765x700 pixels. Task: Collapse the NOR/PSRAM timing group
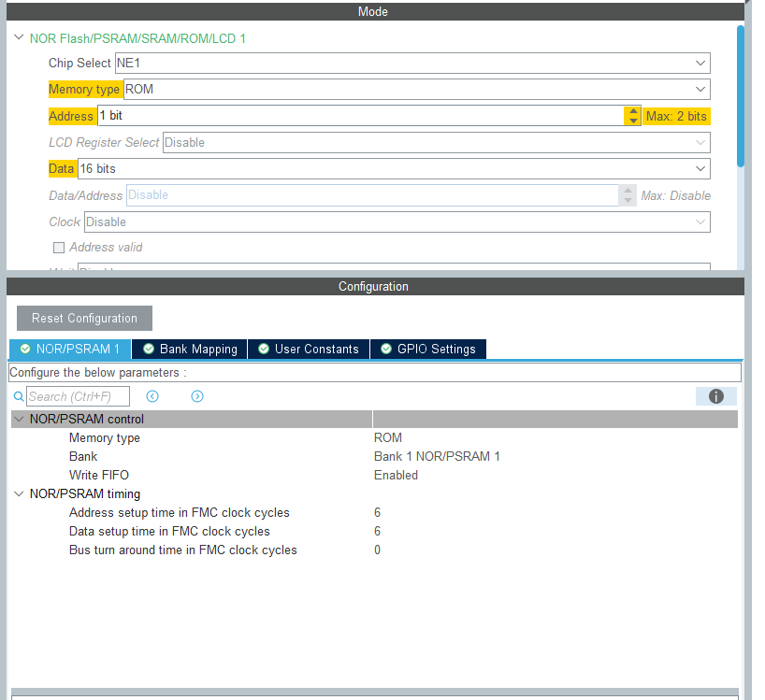19,493
